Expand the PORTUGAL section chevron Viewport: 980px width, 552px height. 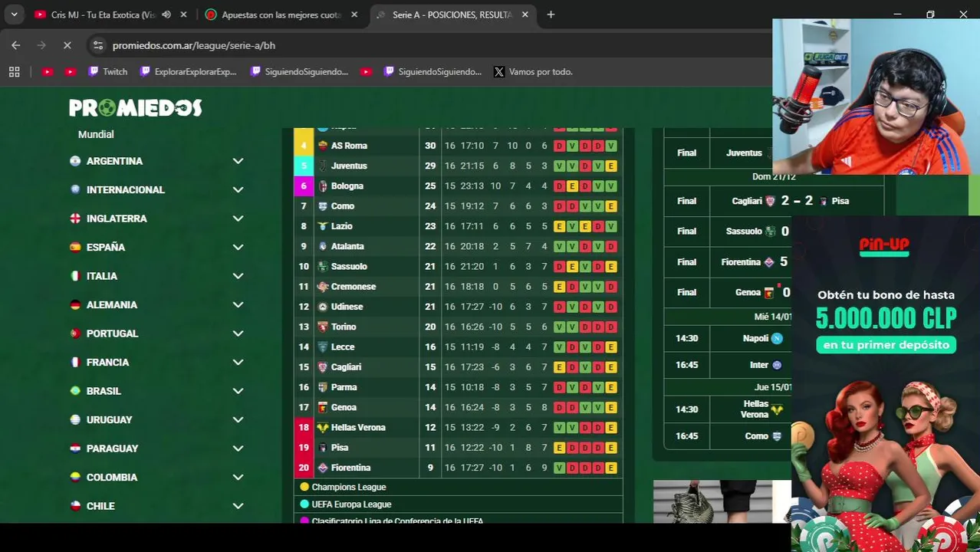[238, 333]
